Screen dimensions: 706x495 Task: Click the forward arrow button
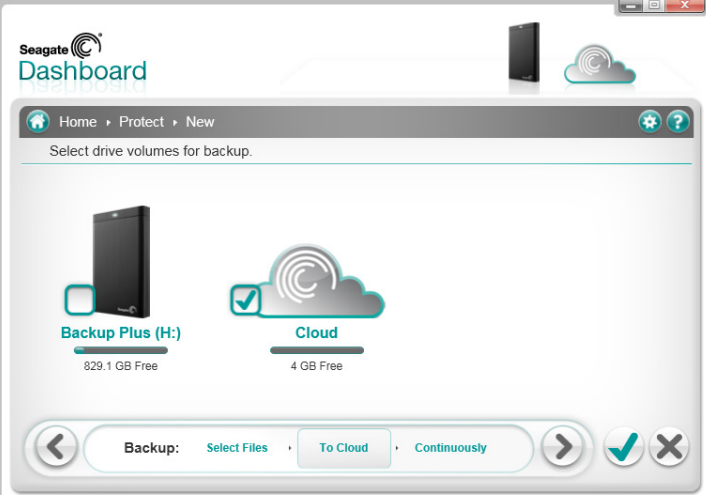click(562, 447)
